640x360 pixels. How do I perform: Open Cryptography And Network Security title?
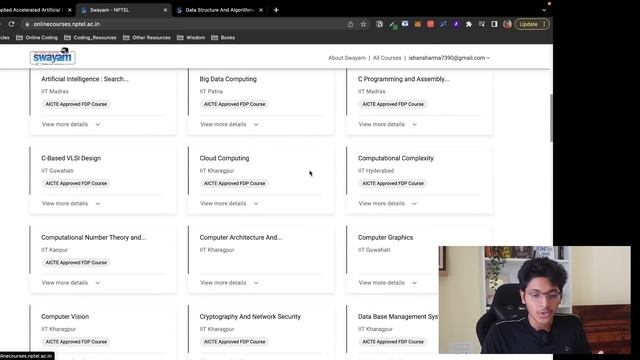[250, 317]
